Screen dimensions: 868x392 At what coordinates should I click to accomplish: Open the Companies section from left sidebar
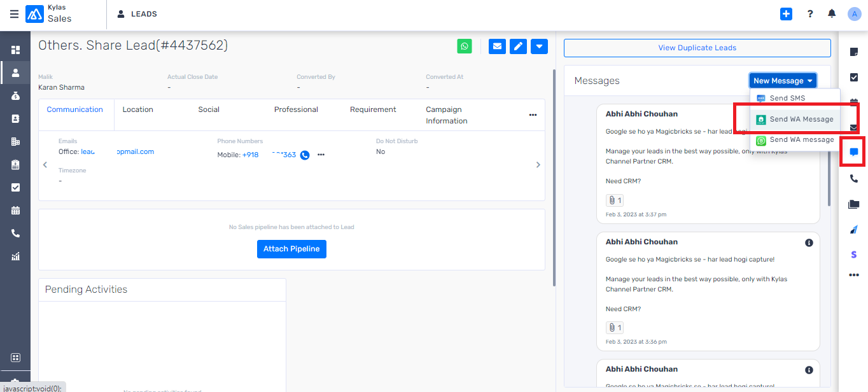(14, 141)
